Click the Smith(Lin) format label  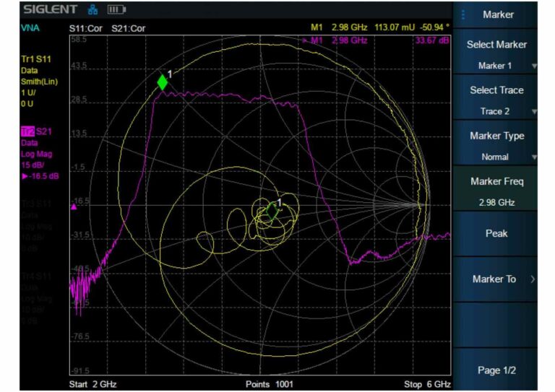click(x=39, y=82)
